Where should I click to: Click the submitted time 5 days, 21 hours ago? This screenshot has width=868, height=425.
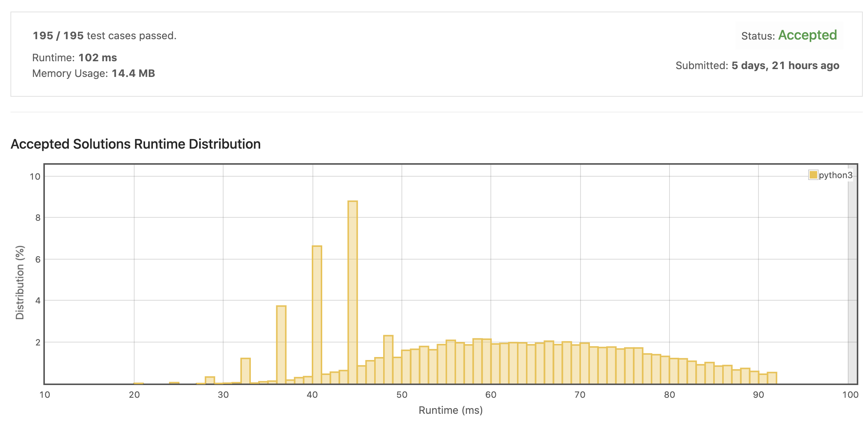click(785, 65)
